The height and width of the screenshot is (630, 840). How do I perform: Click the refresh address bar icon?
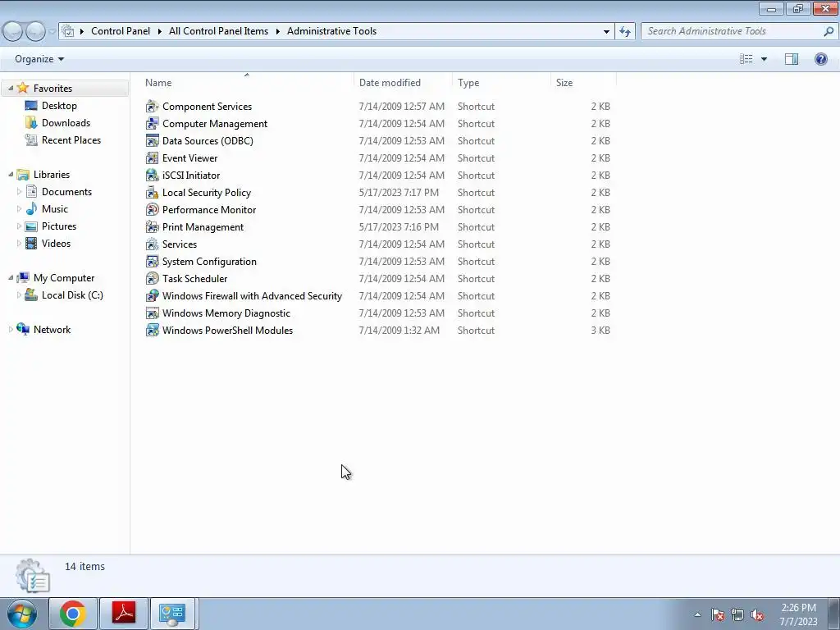point(624,31)
